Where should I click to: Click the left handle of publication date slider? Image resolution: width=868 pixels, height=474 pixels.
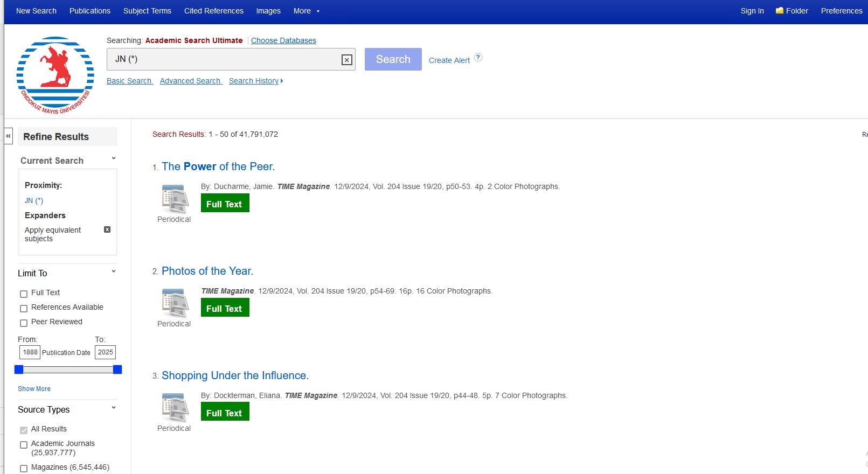[x=19, y=370]
